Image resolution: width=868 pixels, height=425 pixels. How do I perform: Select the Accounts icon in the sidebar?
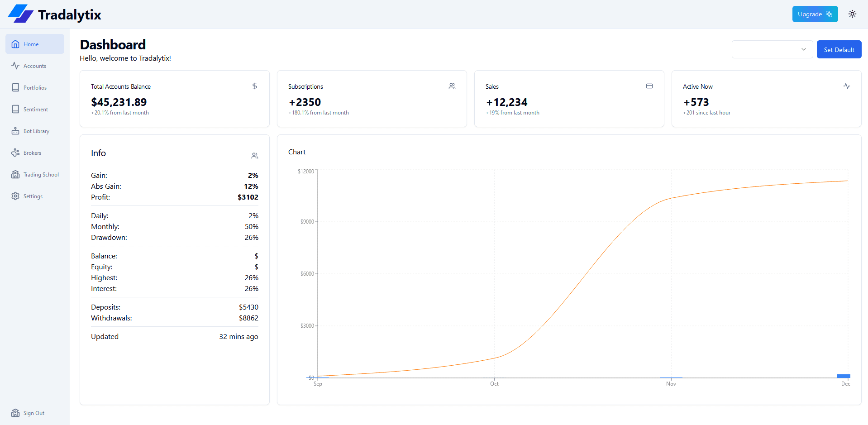click(x=16, y=66)
